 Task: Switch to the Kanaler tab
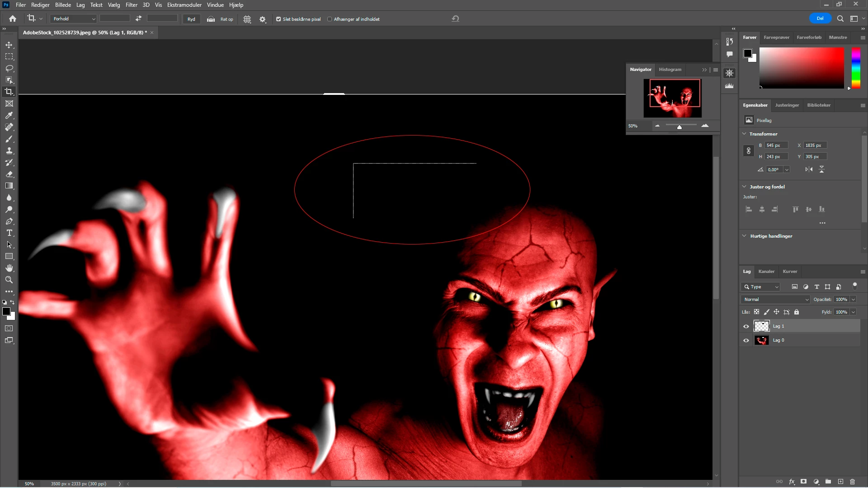click(x=766, y=272)
